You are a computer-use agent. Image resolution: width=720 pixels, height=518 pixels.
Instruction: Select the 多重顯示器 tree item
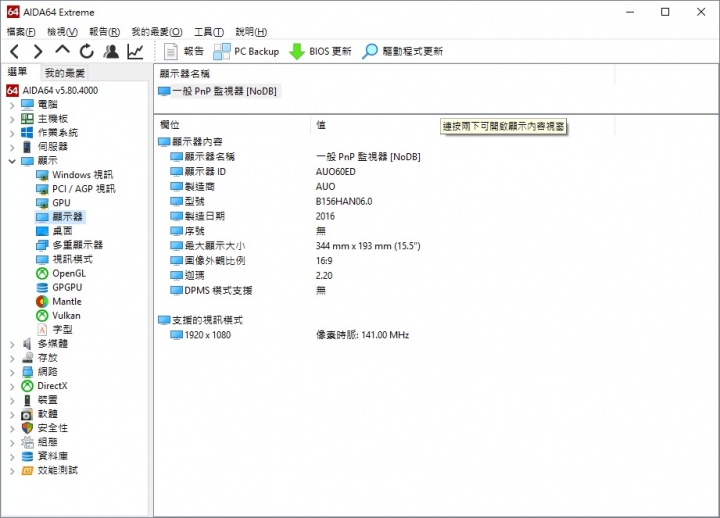point(77,245)
